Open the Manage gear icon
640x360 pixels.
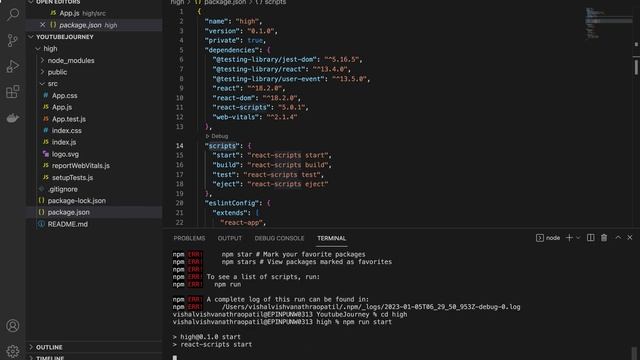pyautogui.click(x=13, y=351)
